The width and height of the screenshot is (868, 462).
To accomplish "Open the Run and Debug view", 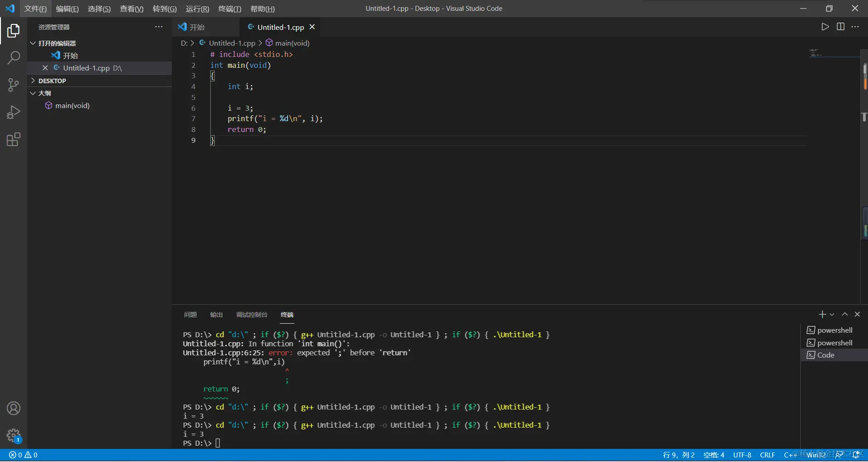I will point(14,112).
